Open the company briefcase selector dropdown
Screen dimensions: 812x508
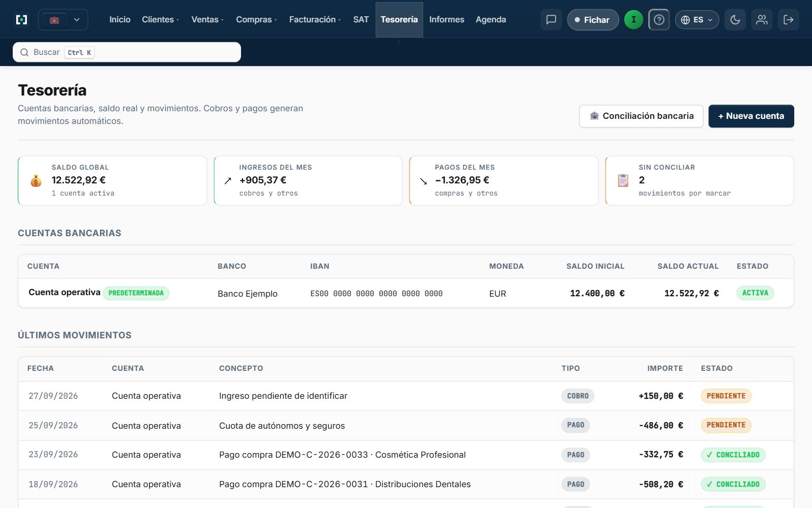coord(63,20)
